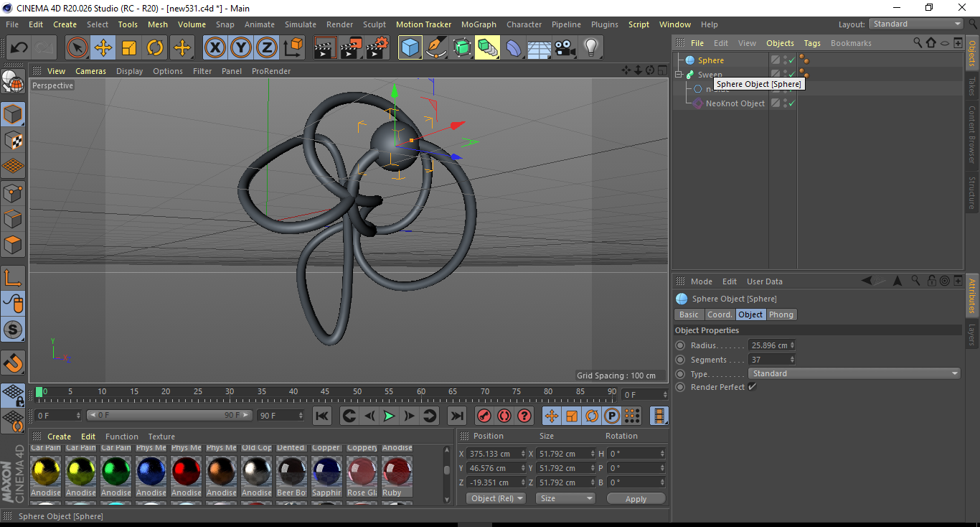Toggle Enable Snap magnet icon
The height and width of the screenshot is (527, 980).
click(13, 363)
